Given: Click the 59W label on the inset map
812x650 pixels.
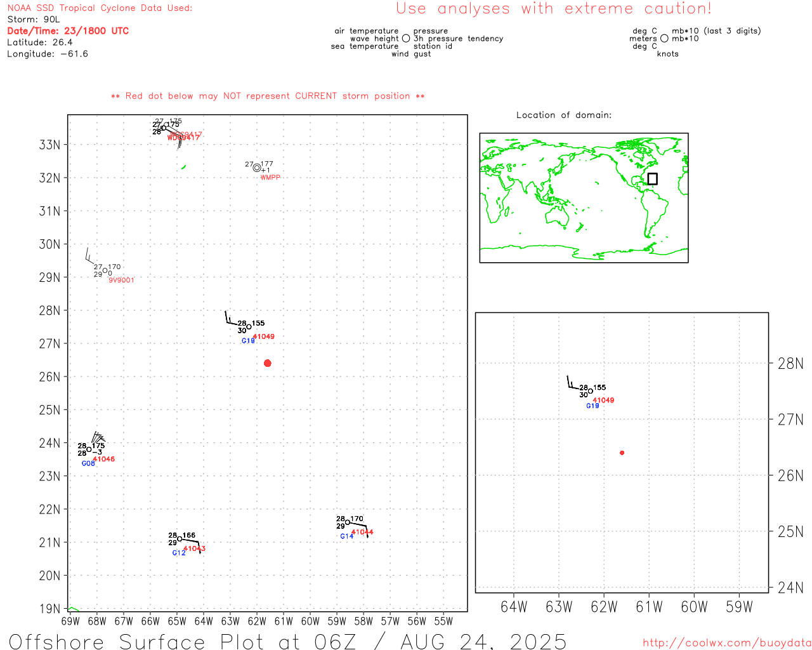Looking at the screenshot, I should point(739,607).
